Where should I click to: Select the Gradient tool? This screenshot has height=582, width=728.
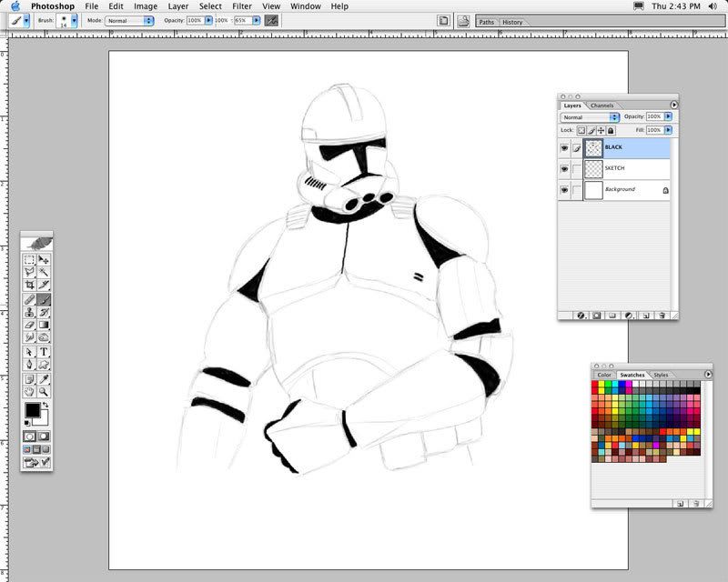pyautogui.click(x=44, y=325)
